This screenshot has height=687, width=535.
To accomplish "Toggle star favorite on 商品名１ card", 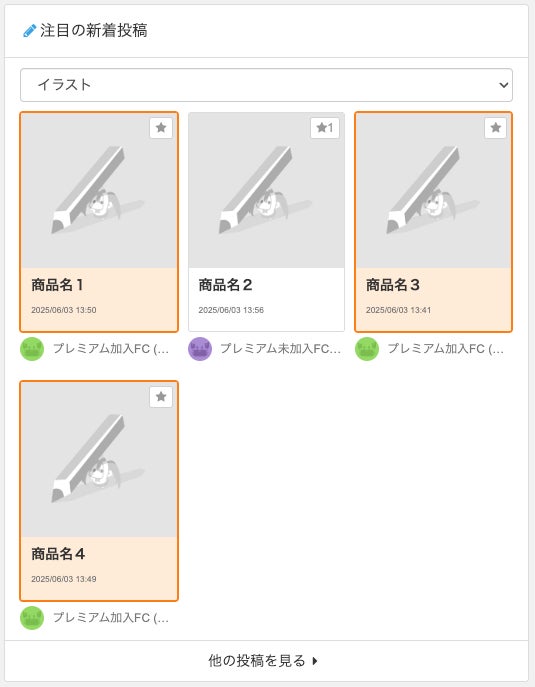I will tap(161, 128).
